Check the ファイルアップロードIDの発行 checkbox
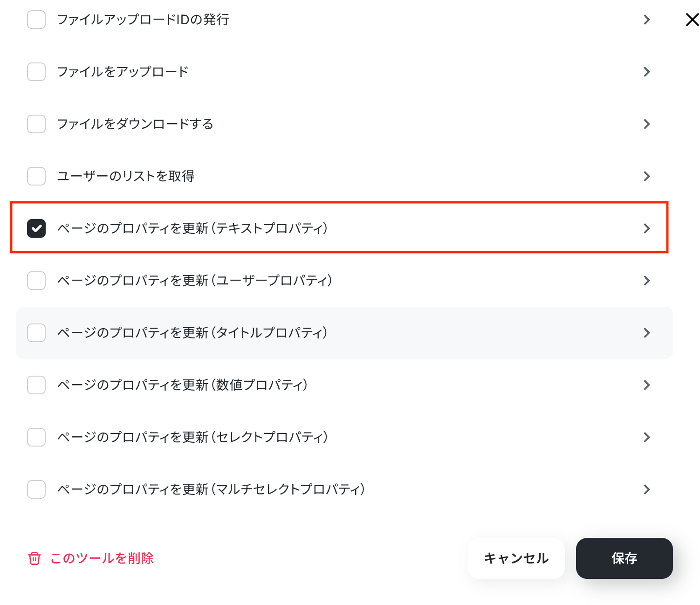The image size is (700, 605). [36, 20]
